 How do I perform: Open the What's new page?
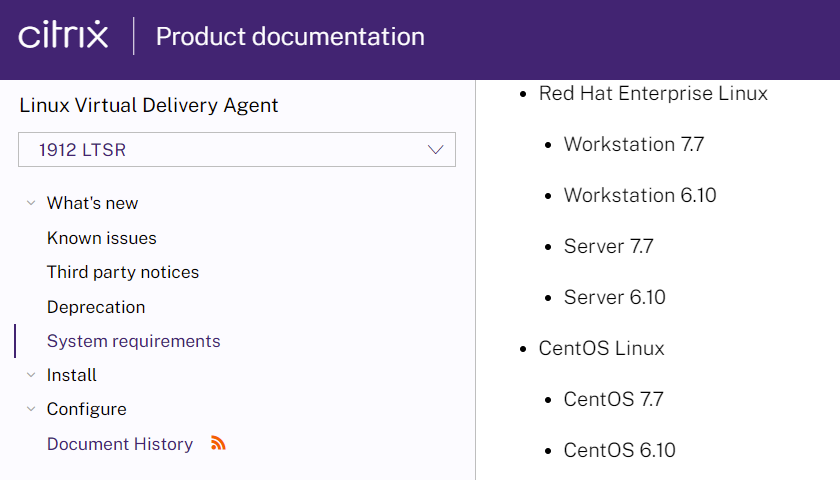(92, 203)
